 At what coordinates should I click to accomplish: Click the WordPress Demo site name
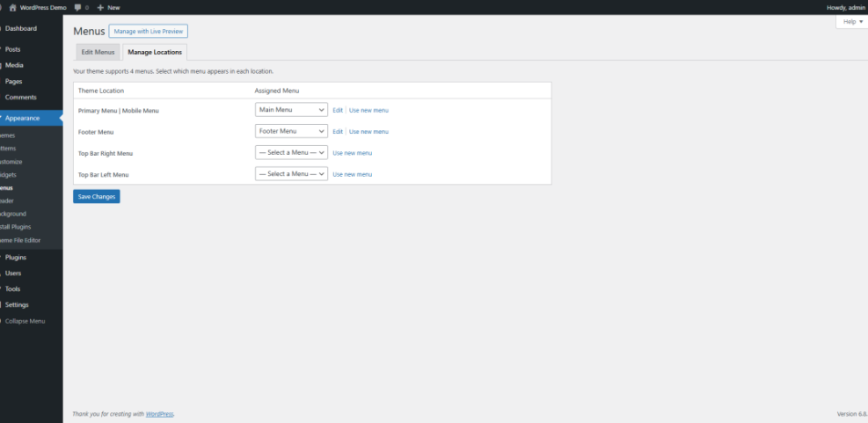[43, 8]
